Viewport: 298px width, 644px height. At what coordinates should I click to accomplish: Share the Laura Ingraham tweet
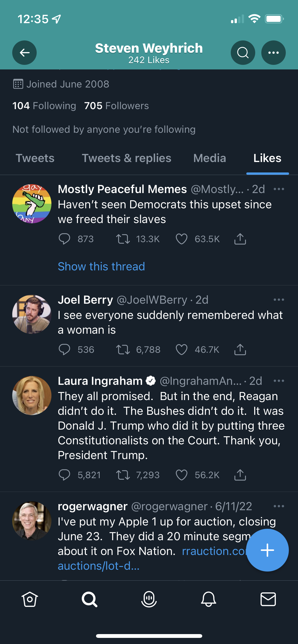(x=240, y=475)
